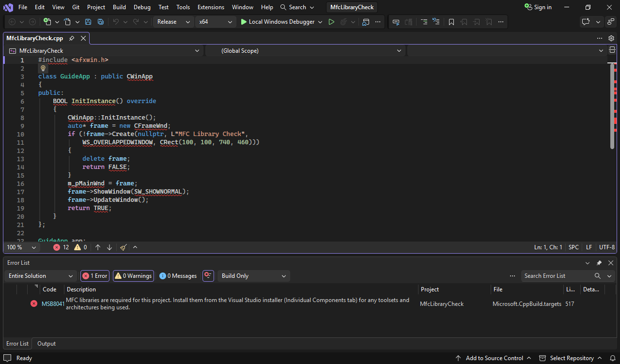Click the lightbulb quick actions icon
The width and height of the screenshot is (620, 364).
coord(43,68)
